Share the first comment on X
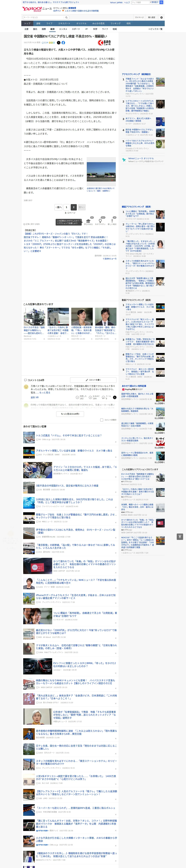 tap(115, 398)
